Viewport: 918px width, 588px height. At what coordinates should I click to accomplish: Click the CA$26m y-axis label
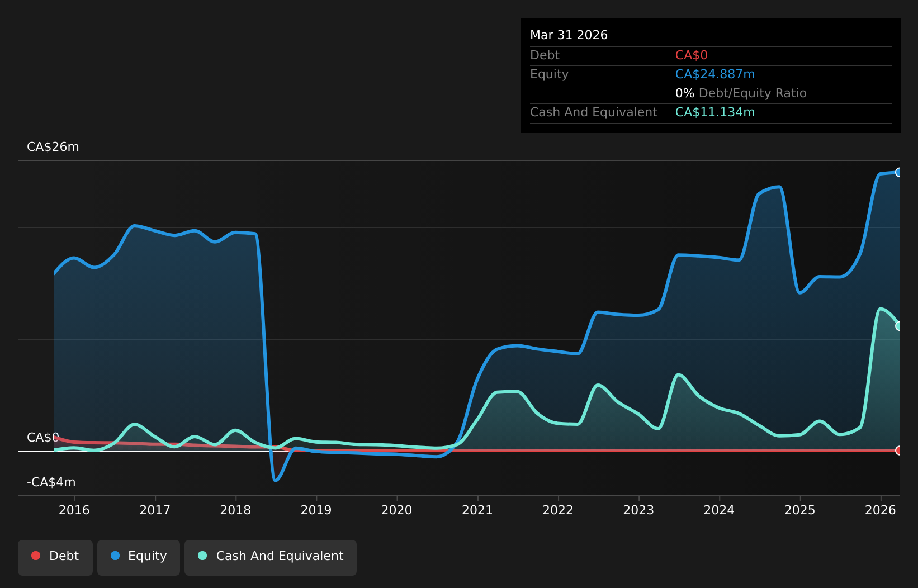[x=53, y=147]
